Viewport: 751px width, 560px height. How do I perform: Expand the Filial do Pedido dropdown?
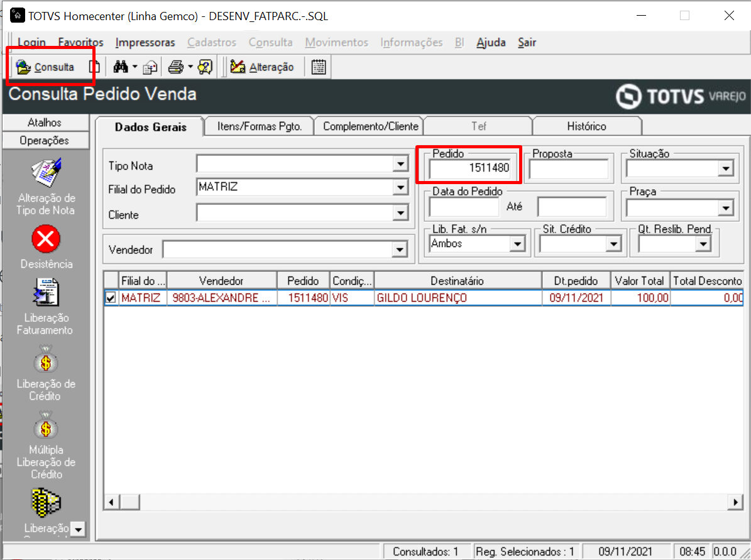coord(400,187)
